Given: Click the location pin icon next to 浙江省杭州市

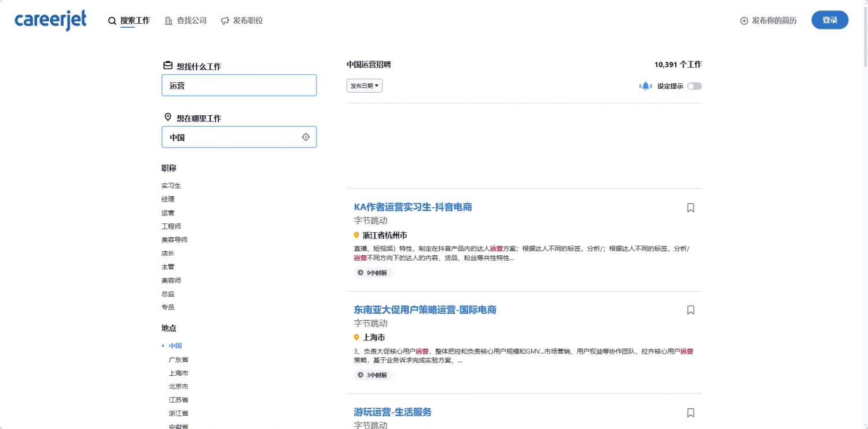Looking at the screenshot, I should click(356, 235).
